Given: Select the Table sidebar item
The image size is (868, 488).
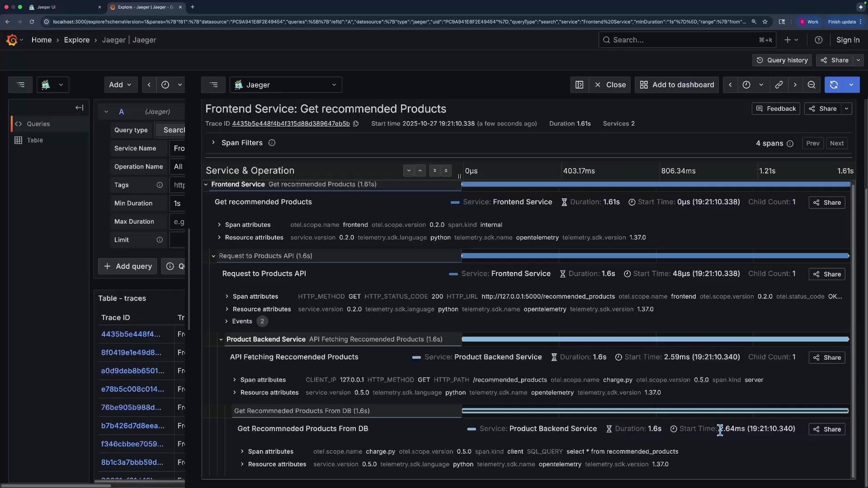Looking at the screenshot, I should pyautogui.click(x=50, y=141).
